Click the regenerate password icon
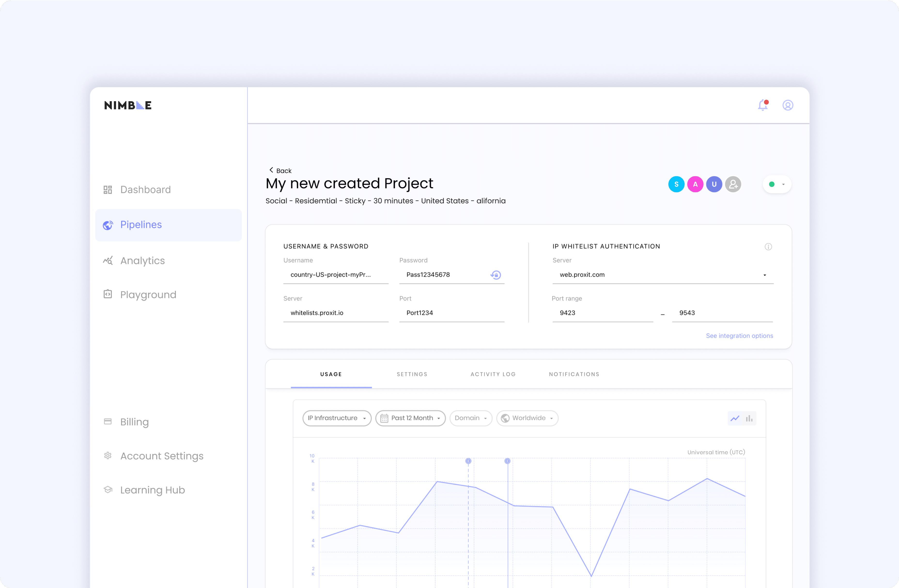 tap(496, 275)
